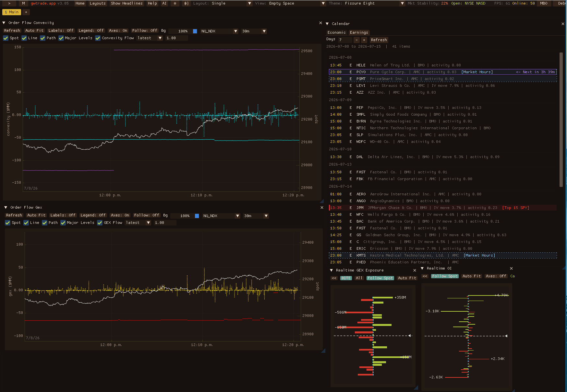
Task: Refresh the Calendar panel
Action: pos(379,40)
